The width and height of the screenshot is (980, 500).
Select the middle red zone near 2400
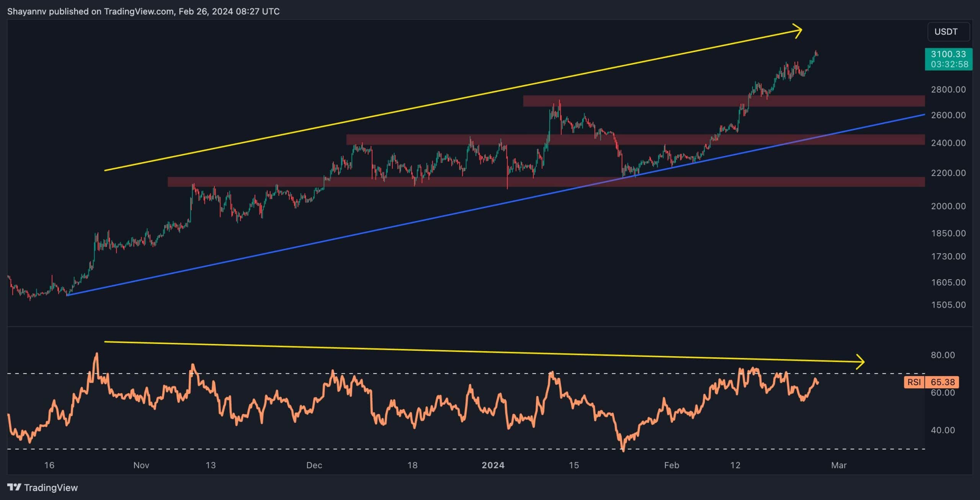421,139
